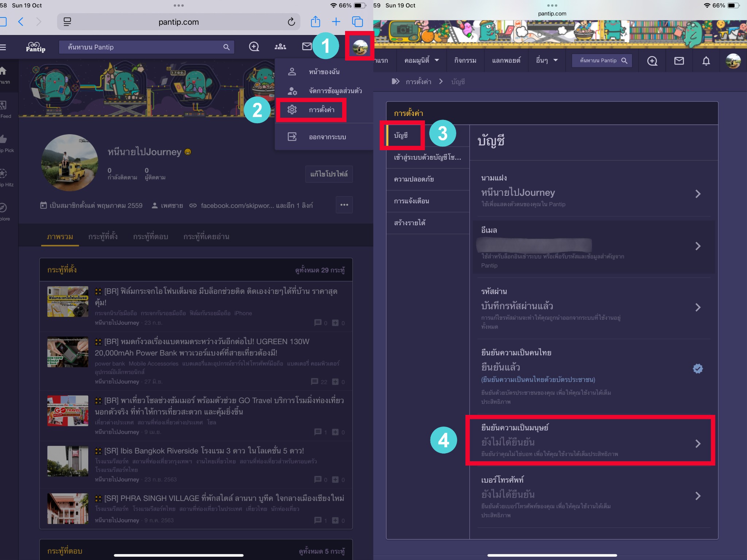Expand the อื่นๆ dropdown menu
This screenshot has height=560, width=747.
[x=547, y=61]
